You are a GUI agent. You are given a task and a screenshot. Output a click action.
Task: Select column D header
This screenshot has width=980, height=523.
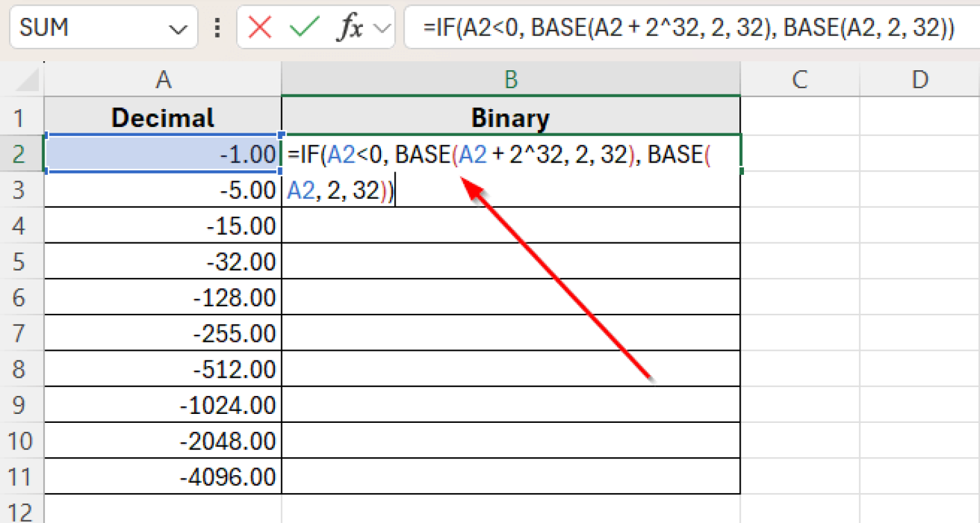[x=919, y=79]
